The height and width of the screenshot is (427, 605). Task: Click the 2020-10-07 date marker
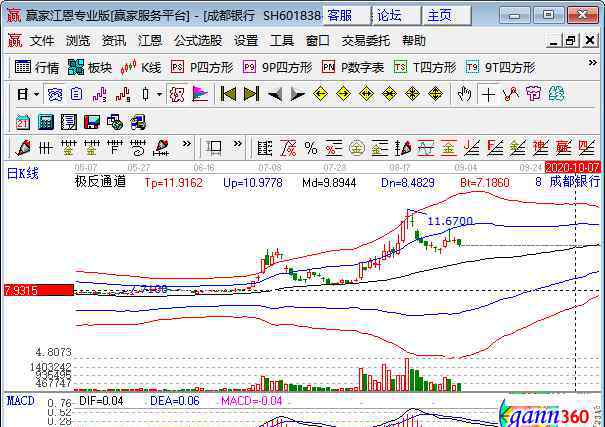click(x=572, y=167)
